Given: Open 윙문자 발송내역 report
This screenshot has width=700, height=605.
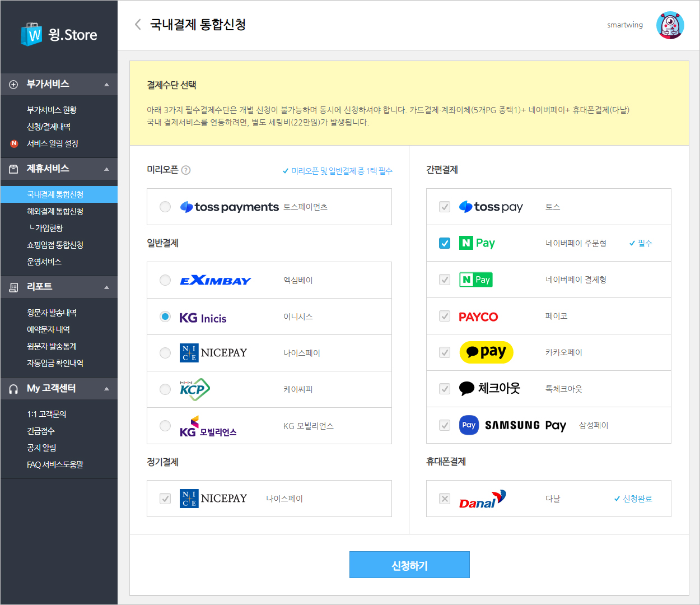Looking at the screenshot, I should pyautogui.click(x=52, y=313).
